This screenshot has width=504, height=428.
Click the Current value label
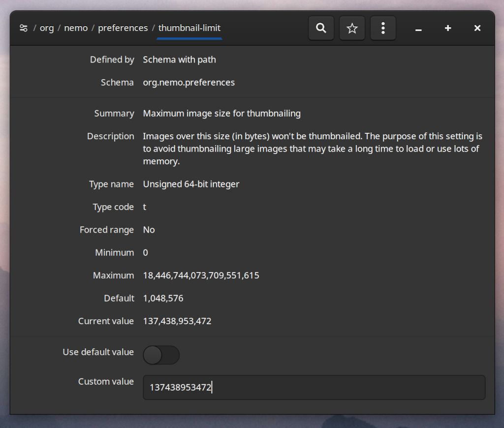pyautogui.click(x=106, y=321)
